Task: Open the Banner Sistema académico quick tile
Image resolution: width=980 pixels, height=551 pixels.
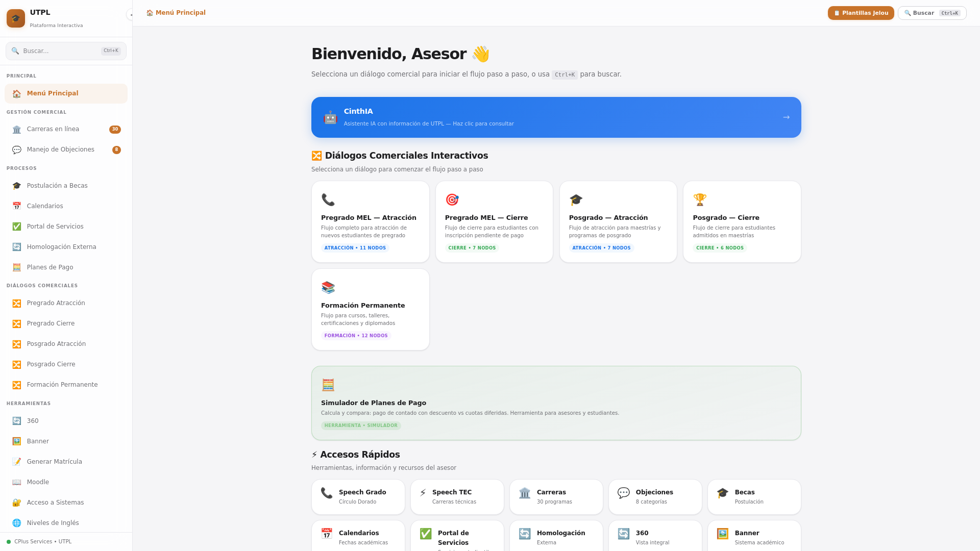Action: 754,536
